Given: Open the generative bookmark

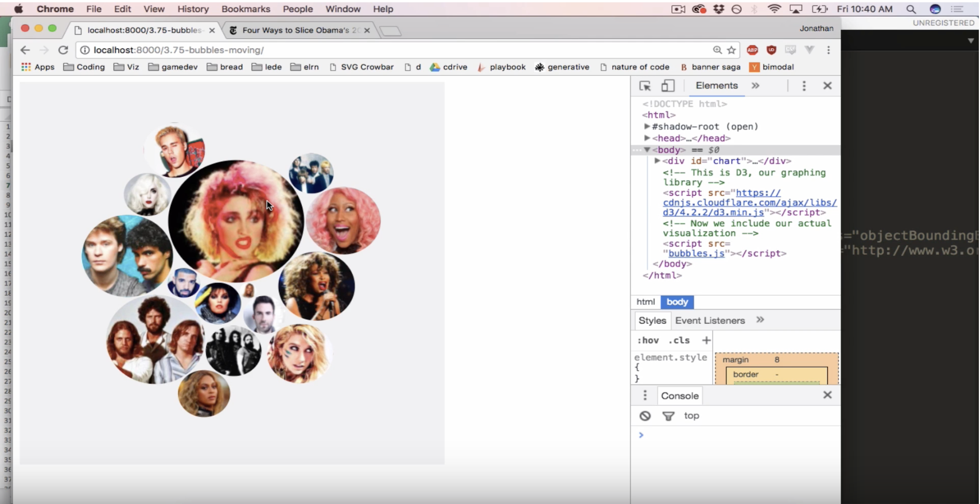Looking at the screenshot, I should coord(562,67).
